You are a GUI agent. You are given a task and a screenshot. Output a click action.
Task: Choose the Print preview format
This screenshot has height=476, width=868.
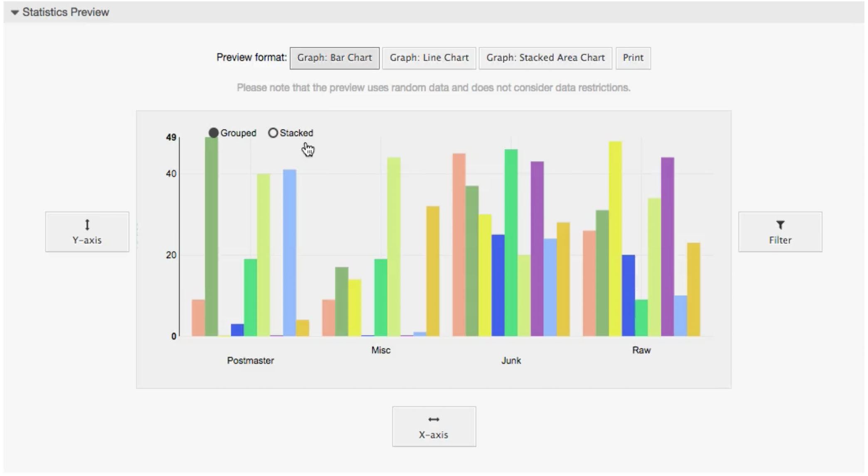(633, 58)
